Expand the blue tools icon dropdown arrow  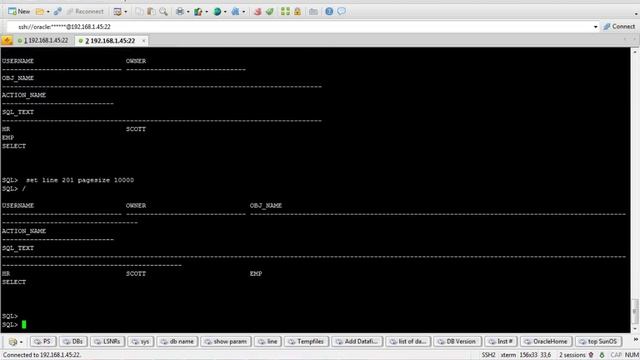[244, 12]
